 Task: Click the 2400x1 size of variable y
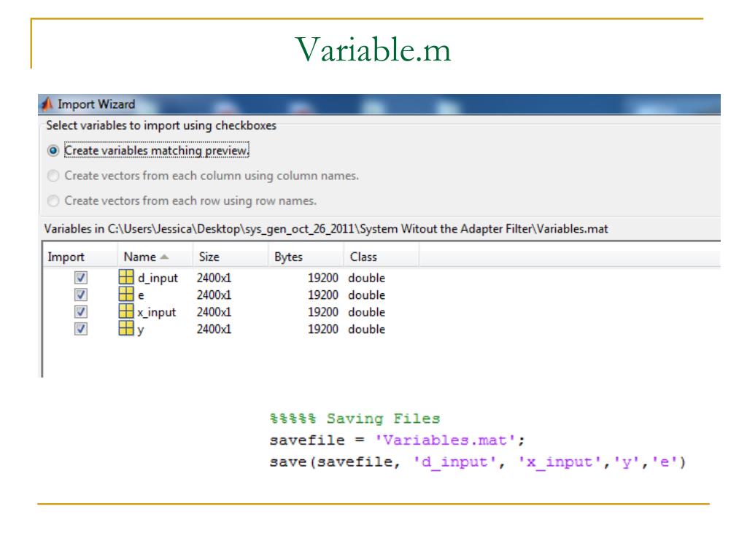(214, 329)
